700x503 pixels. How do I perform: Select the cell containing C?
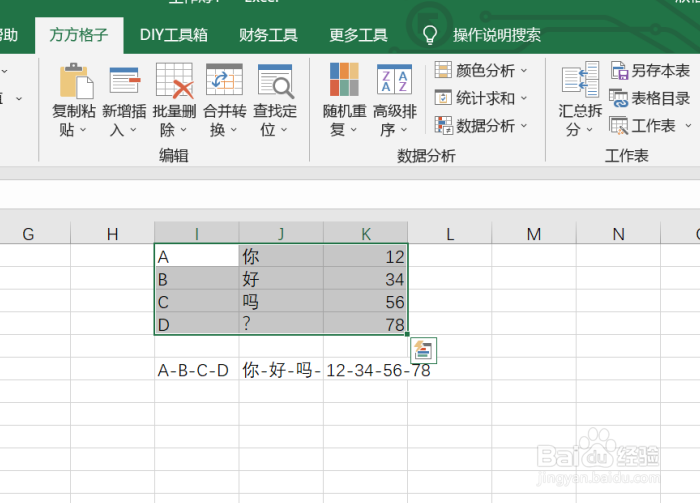(197, 301)
